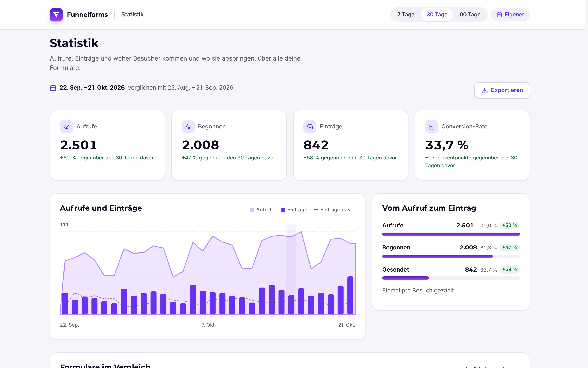The image size is (588, 368).
Task: Click the 111 y-axis label
Action: click(x=64, y=224)
